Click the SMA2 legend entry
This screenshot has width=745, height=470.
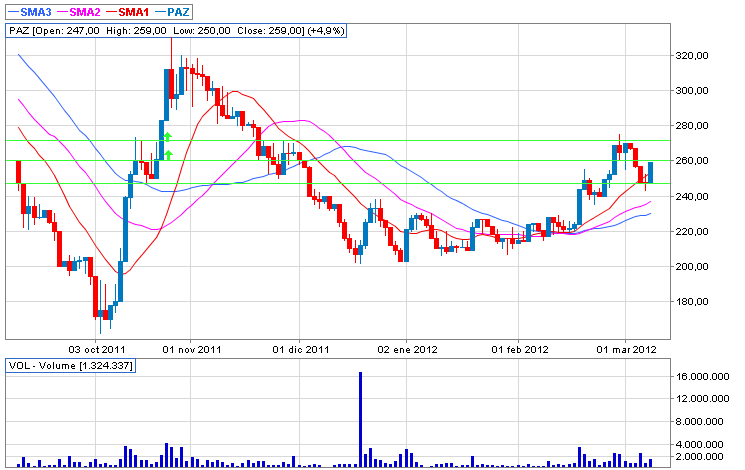79,12
